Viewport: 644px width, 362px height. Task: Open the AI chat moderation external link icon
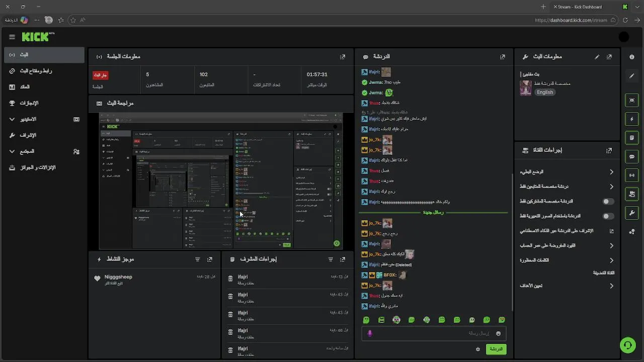click(612, 231)
